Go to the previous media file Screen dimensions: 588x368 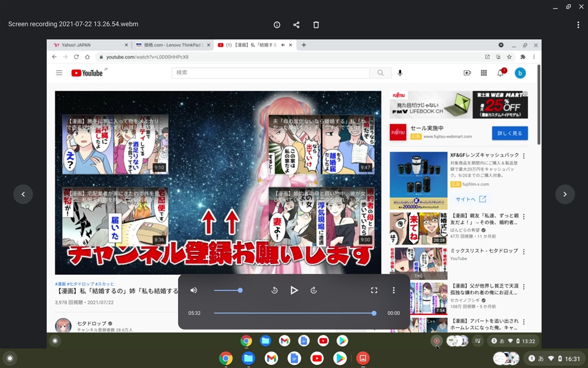23,194
